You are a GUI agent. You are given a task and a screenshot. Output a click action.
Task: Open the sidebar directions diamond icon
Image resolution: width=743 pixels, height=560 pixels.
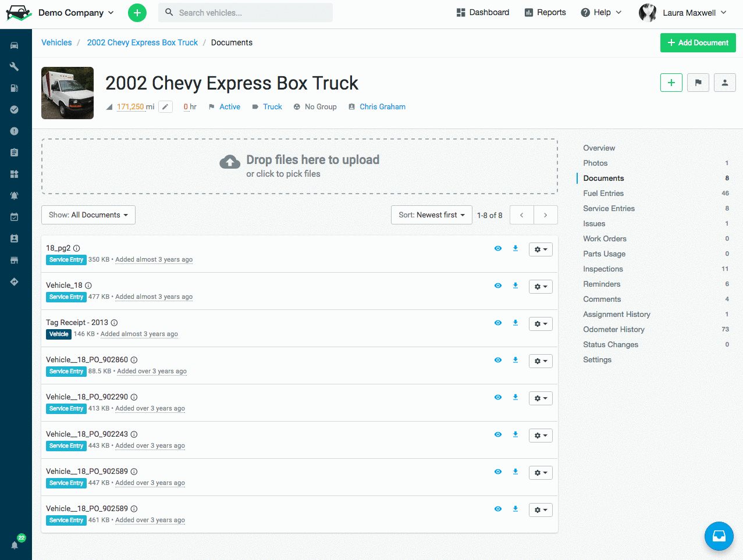15,281
